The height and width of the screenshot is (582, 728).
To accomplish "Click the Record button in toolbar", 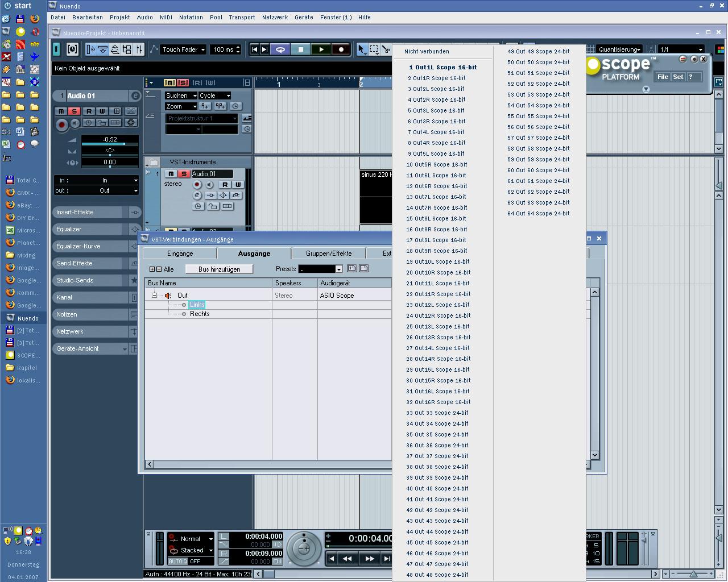I will tap(341, 49).
